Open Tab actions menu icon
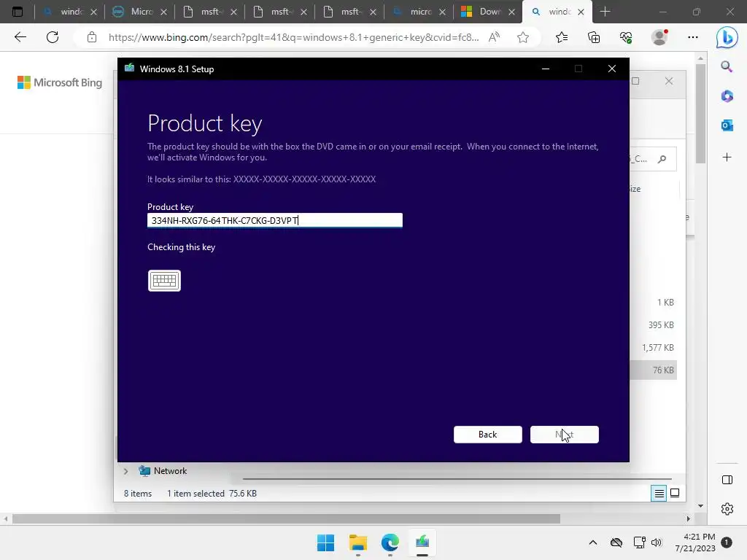The width and height of the screenshot is (747, 560). [x=18, y=12]
